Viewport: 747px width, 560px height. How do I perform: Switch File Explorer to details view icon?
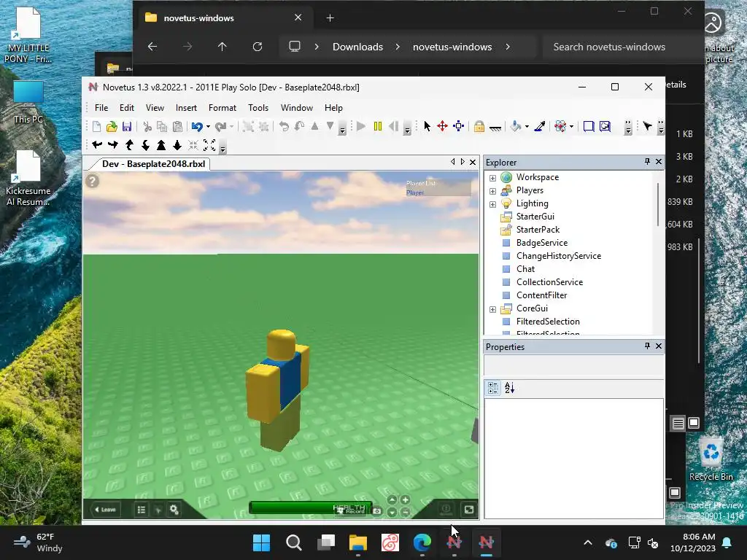[678, 423]
